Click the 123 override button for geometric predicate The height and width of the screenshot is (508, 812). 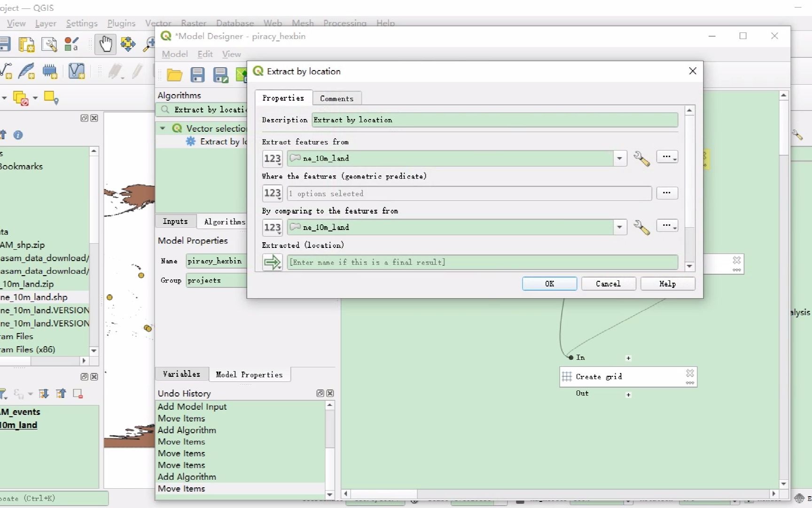coord(272,193)
